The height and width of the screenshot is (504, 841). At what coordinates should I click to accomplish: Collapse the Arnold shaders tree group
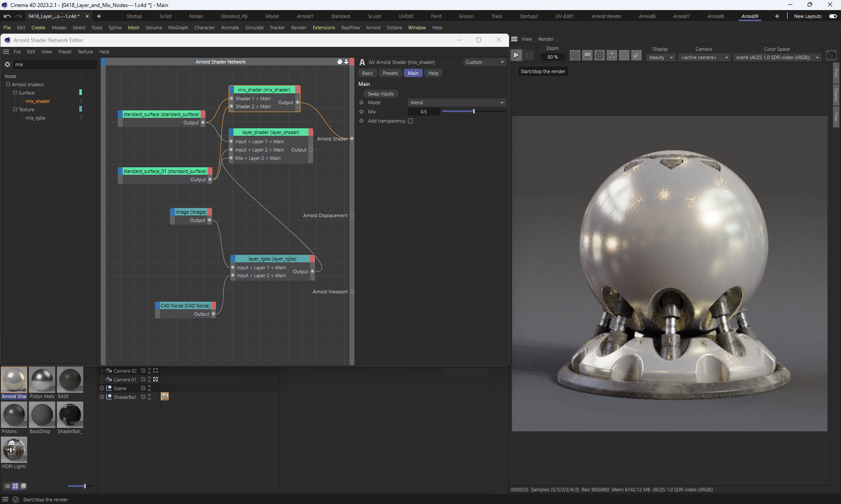pos(8,85)
